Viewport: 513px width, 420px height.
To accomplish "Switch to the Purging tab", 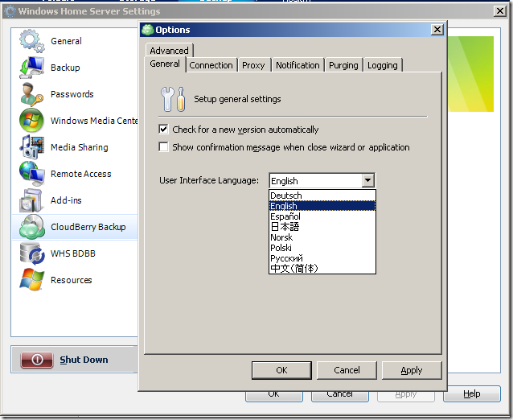I will tap(343, 65).
